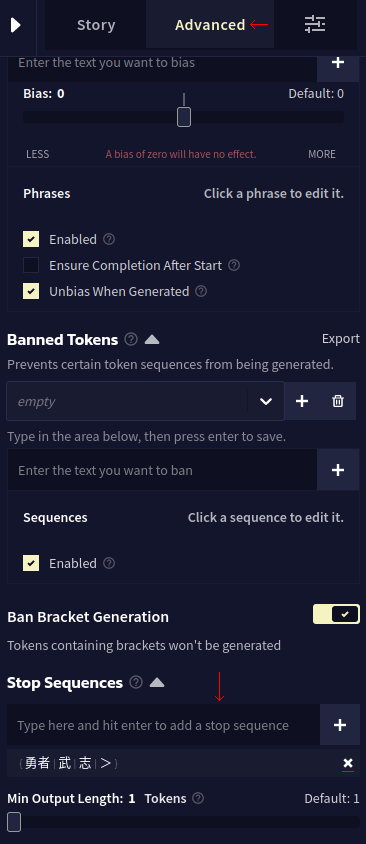This screenshot has height=844, width=366.
Task: Uncheck Enabled under Phrases
Action: [x=31, y=239]
